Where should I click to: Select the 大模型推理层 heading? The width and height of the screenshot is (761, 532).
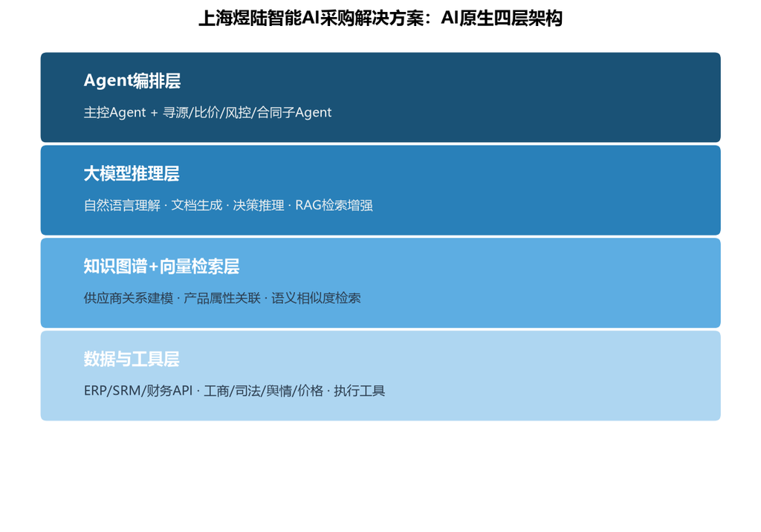click(x=132, y=173)
